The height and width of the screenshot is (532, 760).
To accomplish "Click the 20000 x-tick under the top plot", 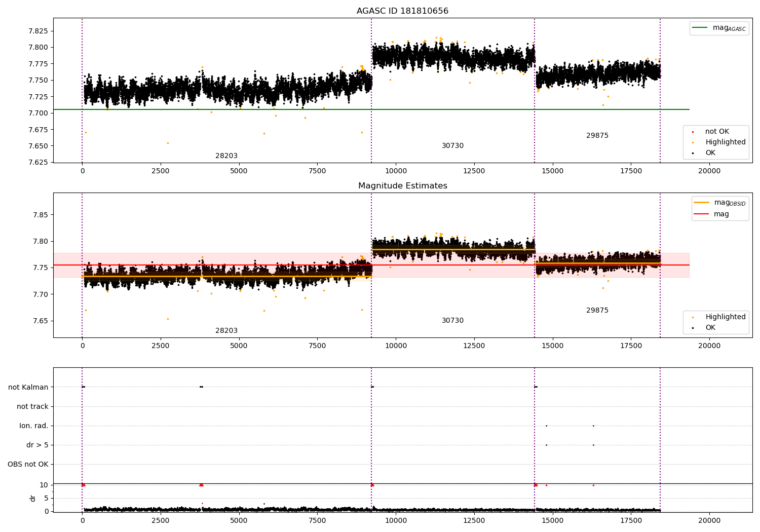I will pos(709,171).
